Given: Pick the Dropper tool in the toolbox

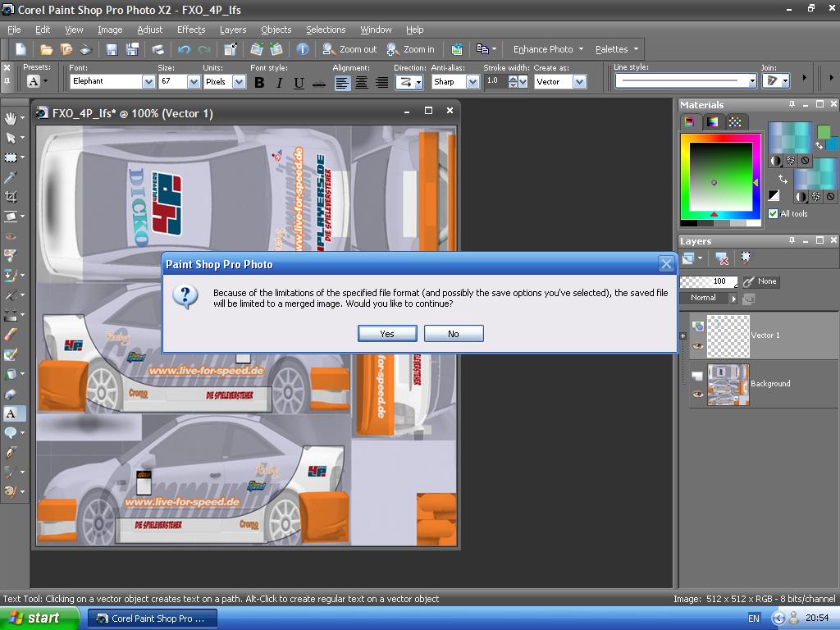Looking at the screenshot, I should 11,177.
